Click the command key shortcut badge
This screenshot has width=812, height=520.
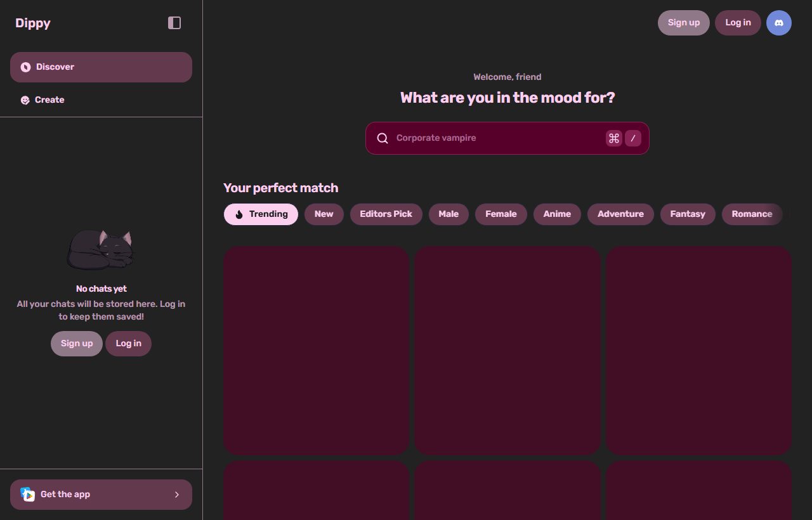[x=614, y=138]
